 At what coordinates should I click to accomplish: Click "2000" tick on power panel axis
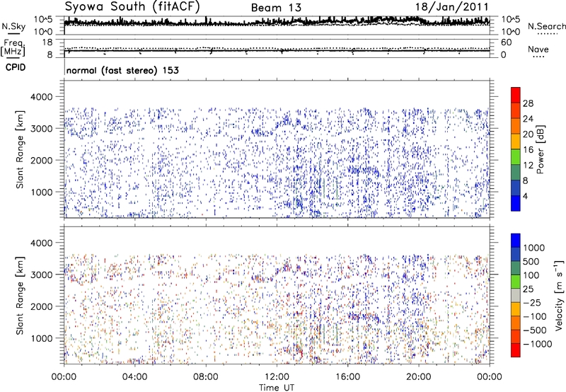41,160
